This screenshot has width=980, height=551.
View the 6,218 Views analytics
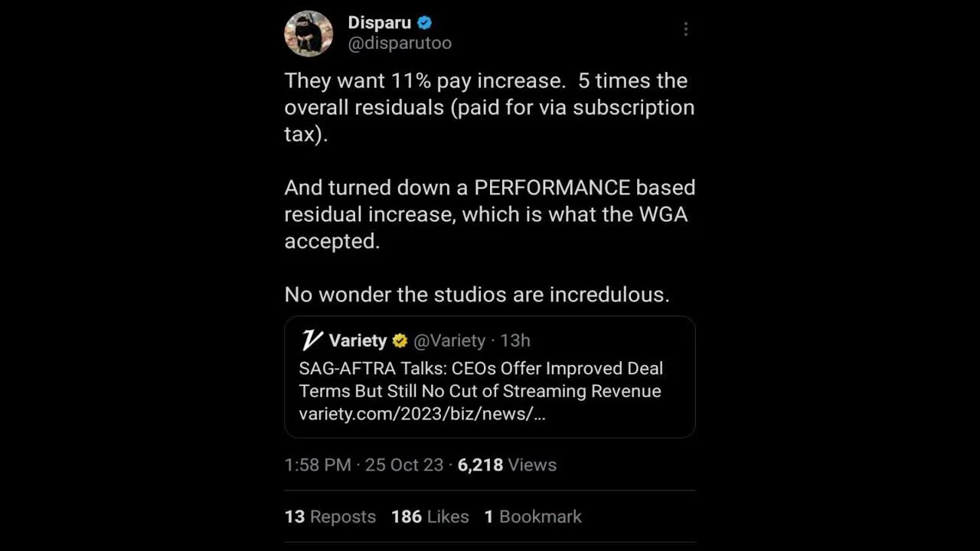(x=507, y=465)
